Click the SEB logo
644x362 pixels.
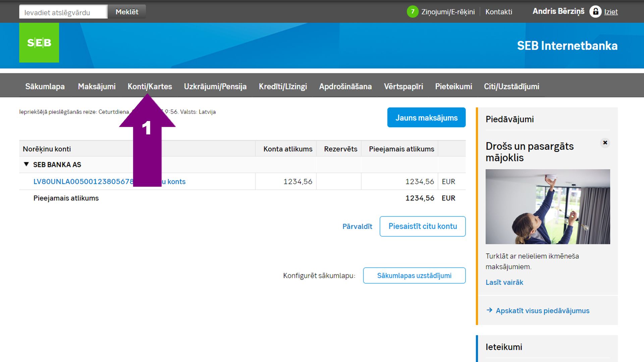39,43
